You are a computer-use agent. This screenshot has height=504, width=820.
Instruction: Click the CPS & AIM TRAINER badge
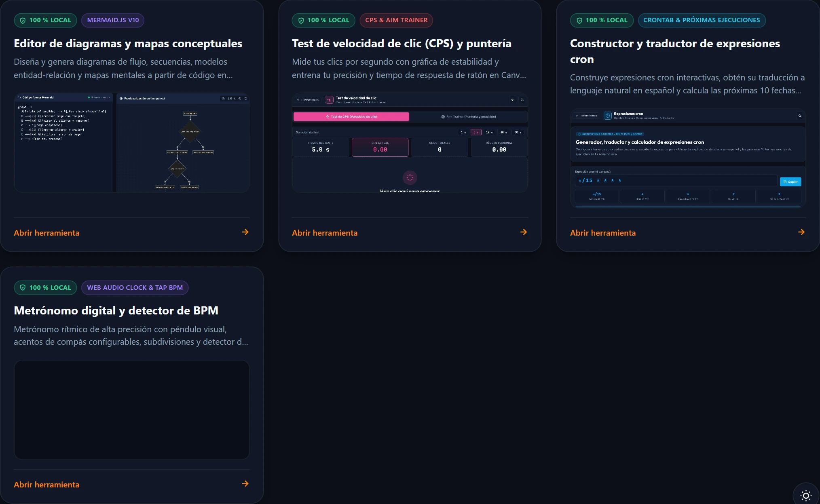coord(396,20)
